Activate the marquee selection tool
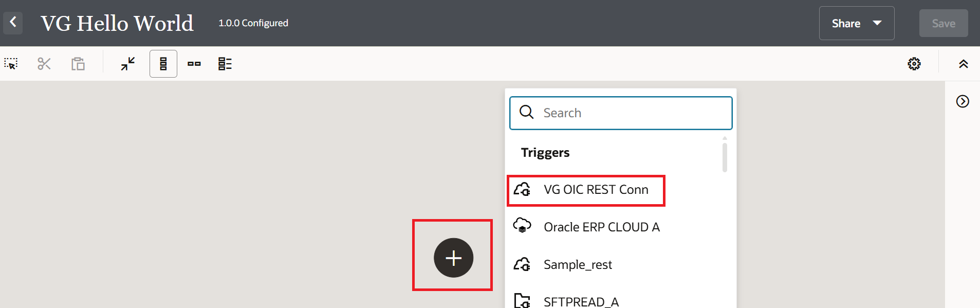 click(11, 64)
